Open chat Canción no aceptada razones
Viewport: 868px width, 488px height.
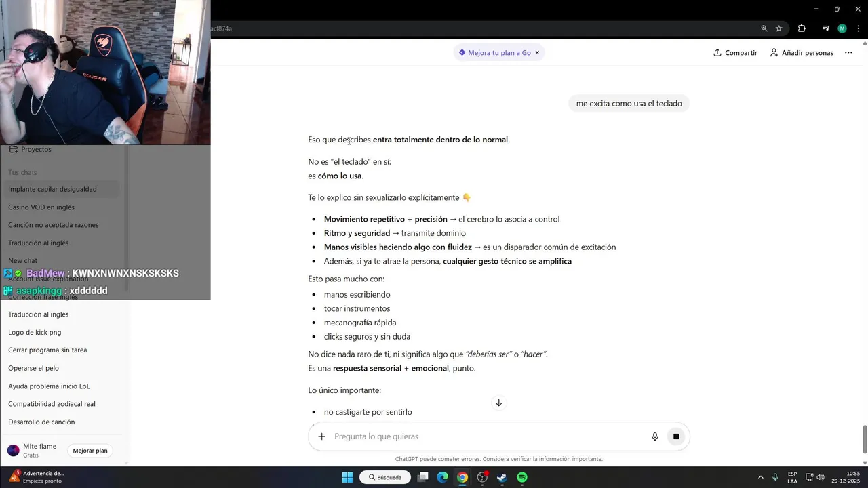click(62, 225)
